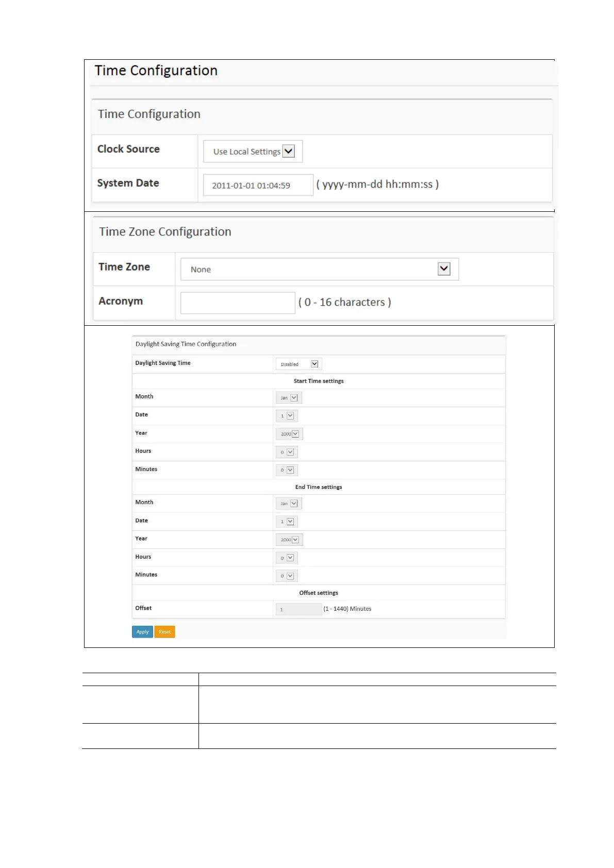Open the Daylight Saving Time mode dropdown
The image size is (614, 868).
click(298, 364)
